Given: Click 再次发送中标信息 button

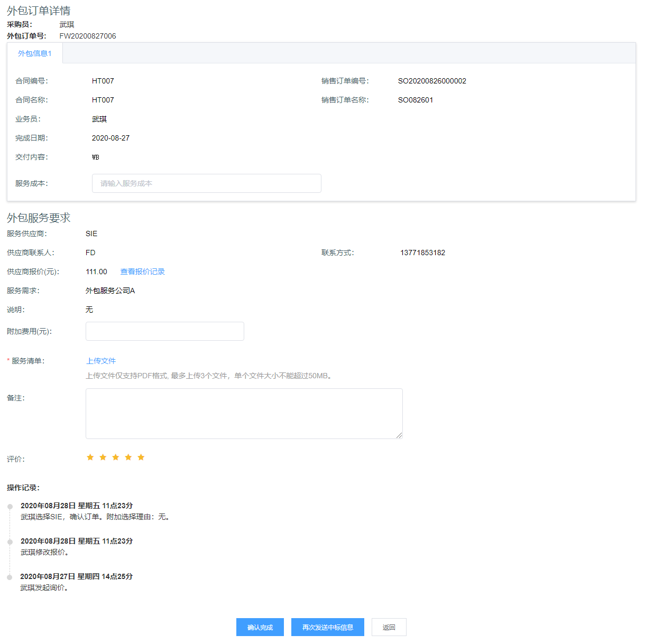Looking at the screenshot, I should [x=327, y=627].
